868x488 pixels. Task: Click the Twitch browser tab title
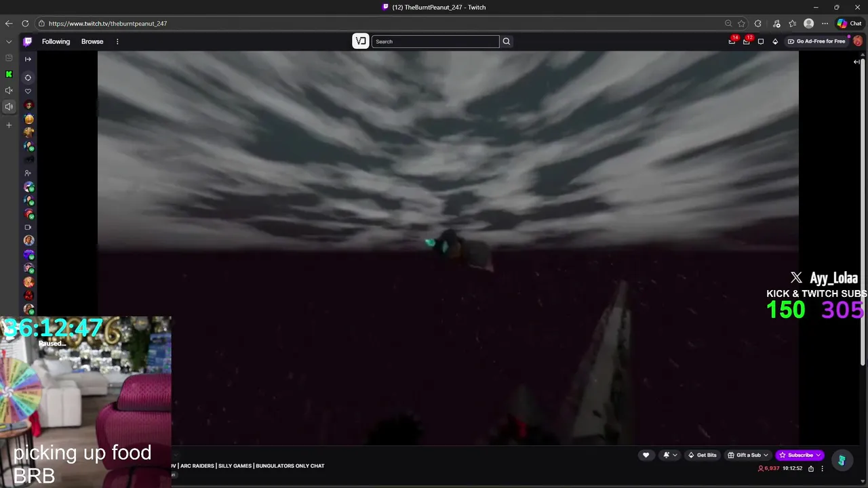(439, 7)
